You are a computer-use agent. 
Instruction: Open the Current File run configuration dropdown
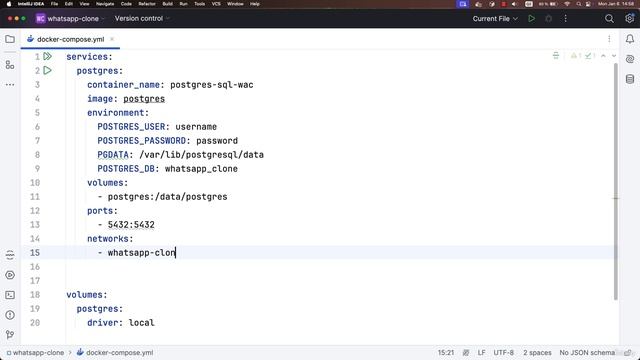tap(495, 18)
